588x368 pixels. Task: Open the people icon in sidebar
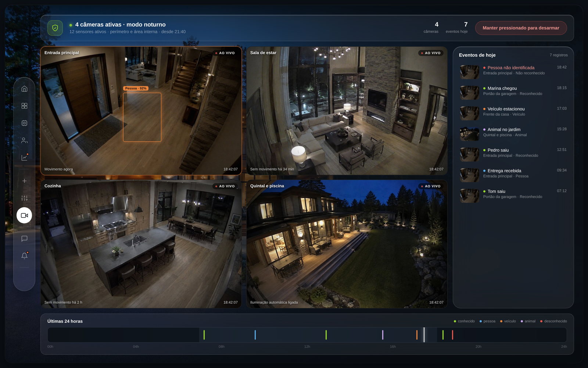24,140
